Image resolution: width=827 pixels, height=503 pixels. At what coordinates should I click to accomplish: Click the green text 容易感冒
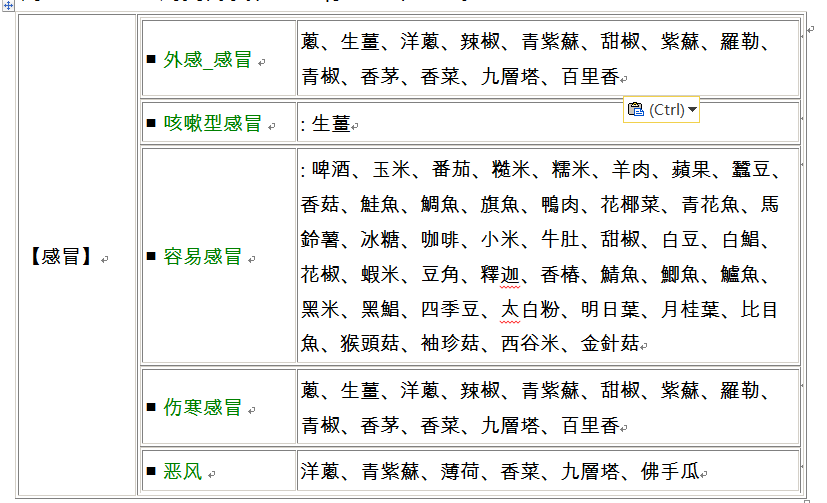click(203, 257)
